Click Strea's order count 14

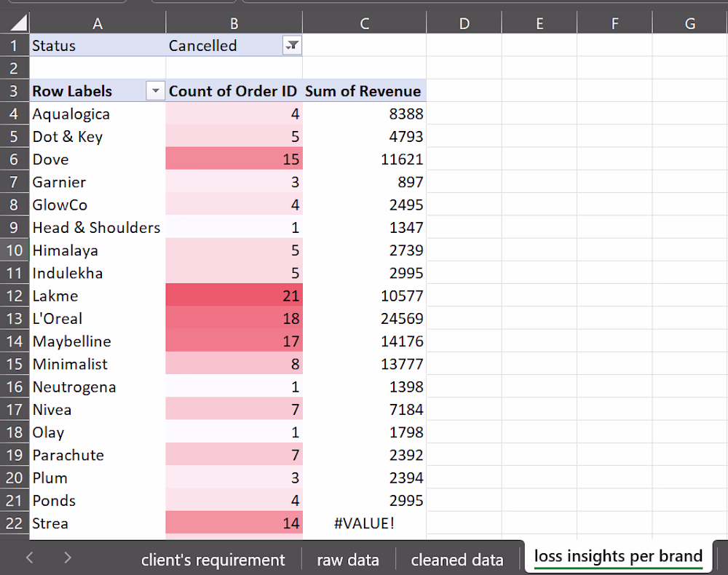coord(234,523)
